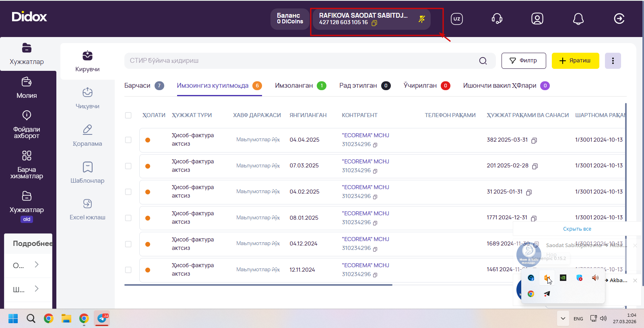Select the Чиқувчи outbox folder
The image size is (644, 328).
pyautogui.click(x=87, y=98)
